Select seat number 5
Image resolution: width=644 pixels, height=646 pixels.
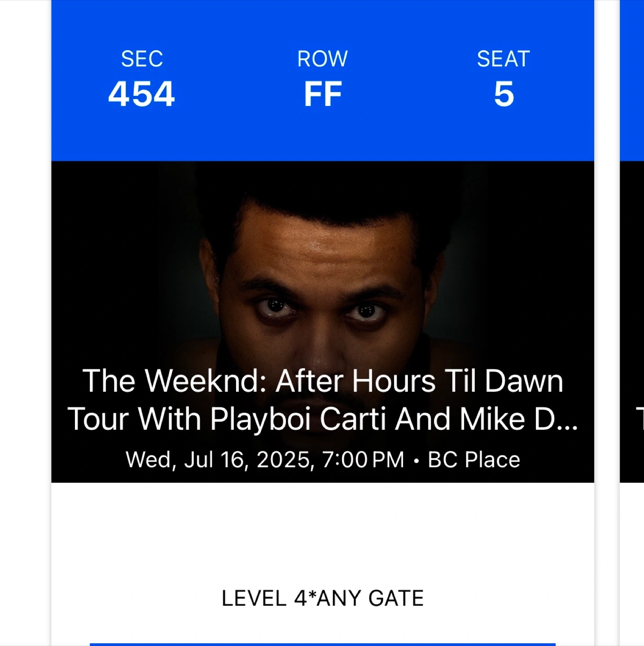(x=504, y=94)
